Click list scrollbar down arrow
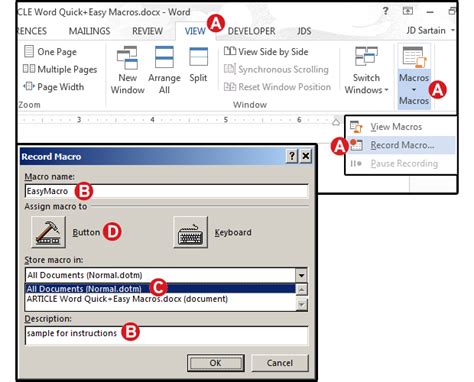 (x=301, y=305)
